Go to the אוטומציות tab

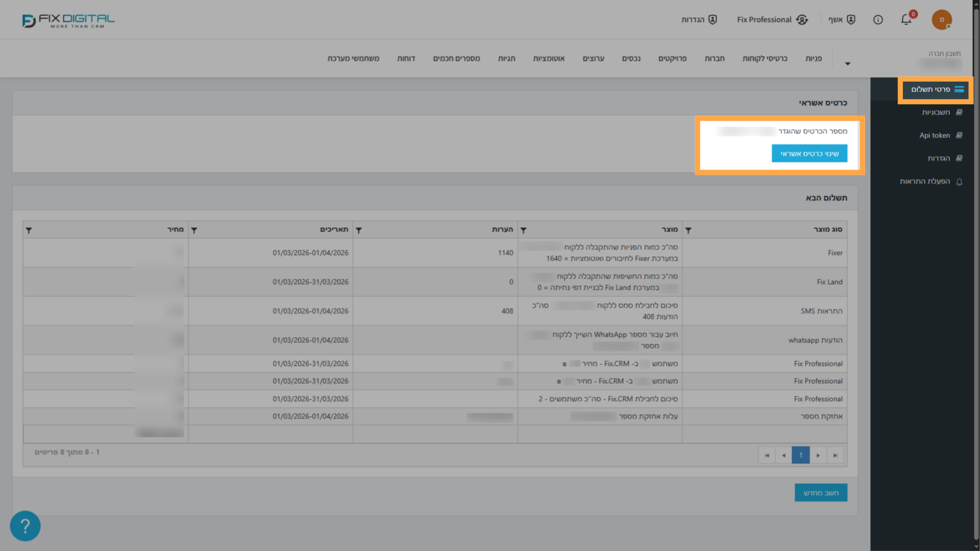click(x=549, y=58)
